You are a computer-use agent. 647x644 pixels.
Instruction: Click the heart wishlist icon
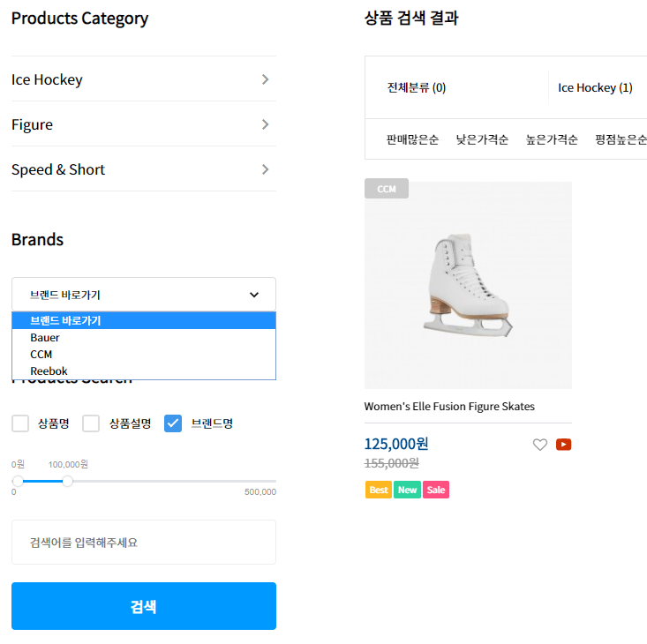[x=540, y=445]
